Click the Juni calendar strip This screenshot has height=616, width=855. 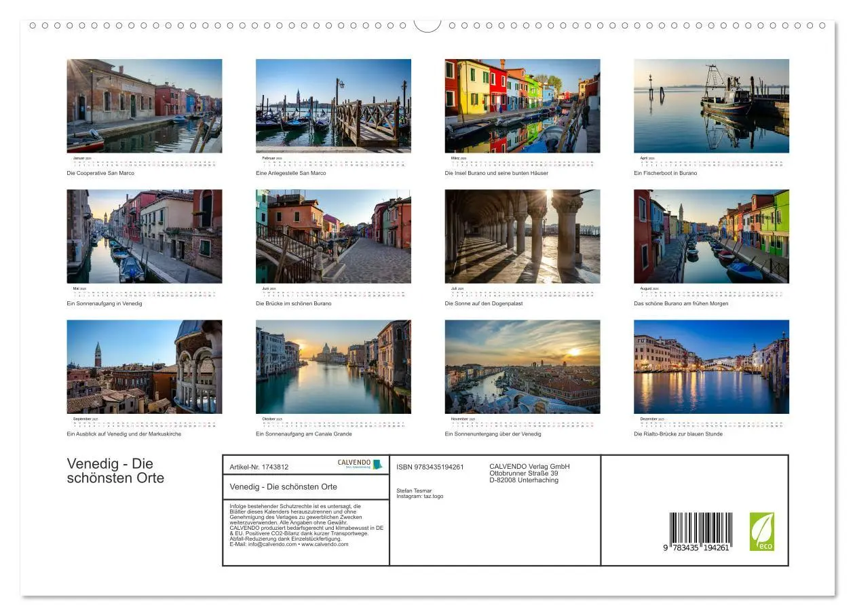333,292
